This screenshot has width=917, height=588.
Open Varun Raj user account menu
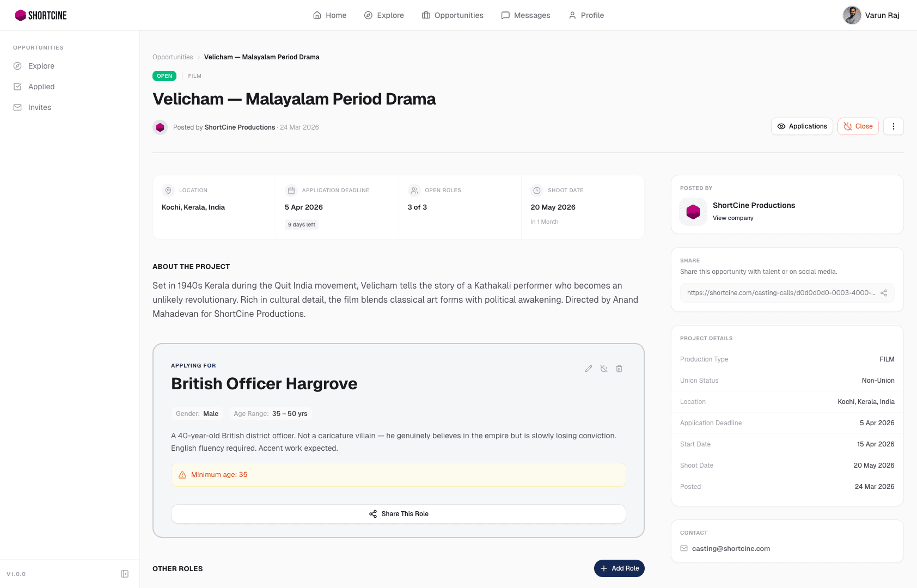(x=871, y=15)
